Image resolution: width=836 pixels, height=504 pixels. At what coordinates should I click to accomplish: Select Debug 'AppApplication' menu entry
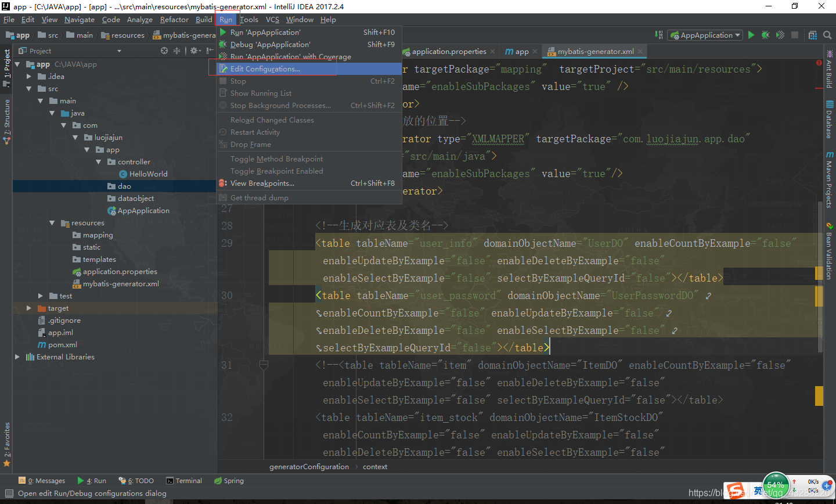click(309, 45)
